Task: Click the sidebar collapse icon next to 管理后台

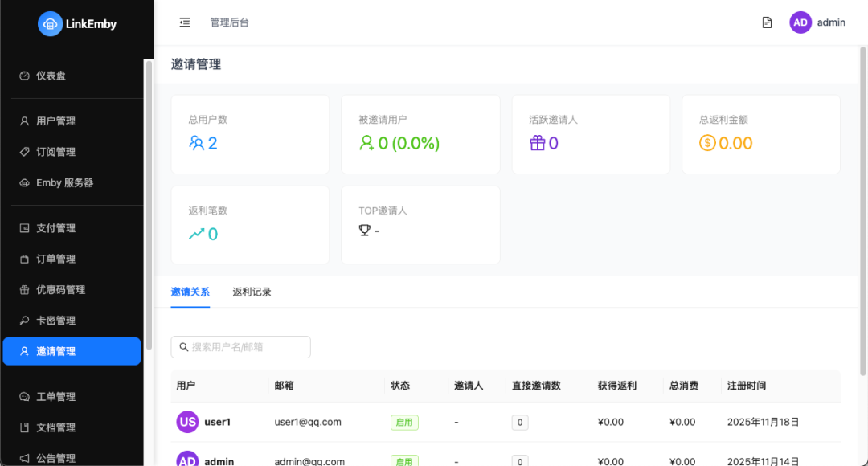Action: click(184, 22)
